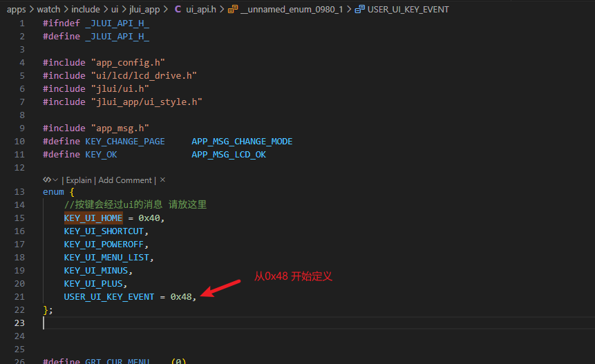Click the enum symbol icon before __unnamed_enum_0980_1

click(x=233, y=9)
